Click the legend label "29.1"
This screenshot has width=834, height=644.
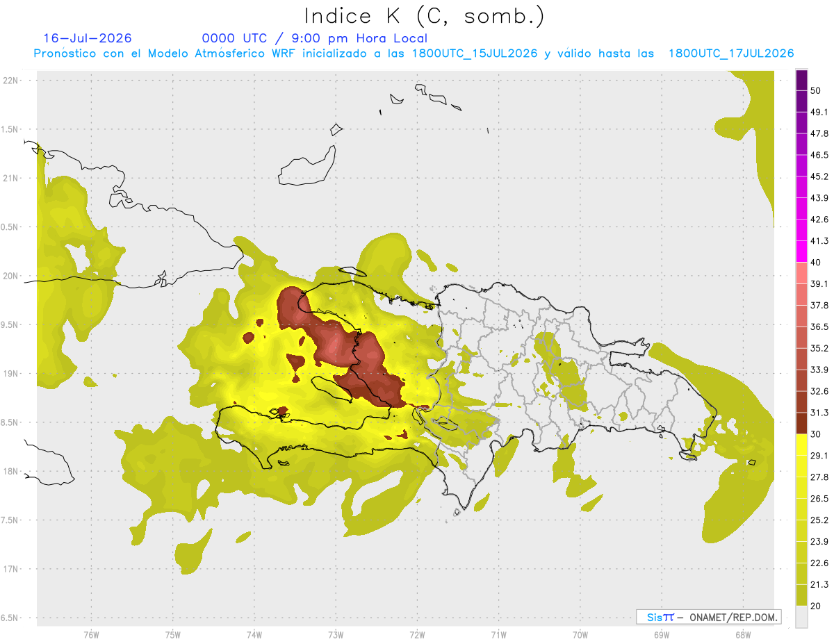pyautogui.click(x=819, y=456)
